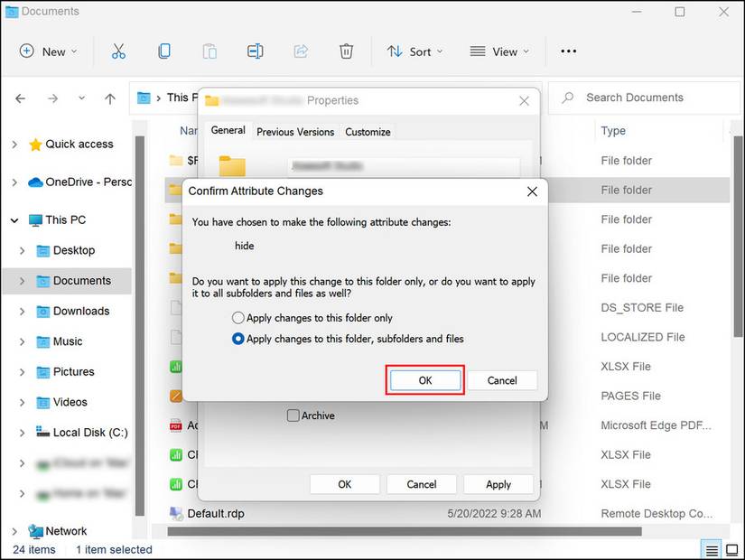Open the Customize tab in Properties
The height and width of the screenshot is (560, 745).
click(368, 131)
